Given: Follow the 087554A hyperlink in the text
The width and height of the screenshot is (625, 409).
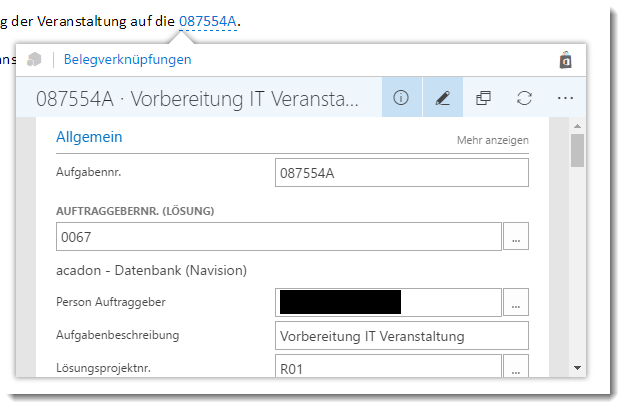Looking at the screenshot, I should pos(208,21).
